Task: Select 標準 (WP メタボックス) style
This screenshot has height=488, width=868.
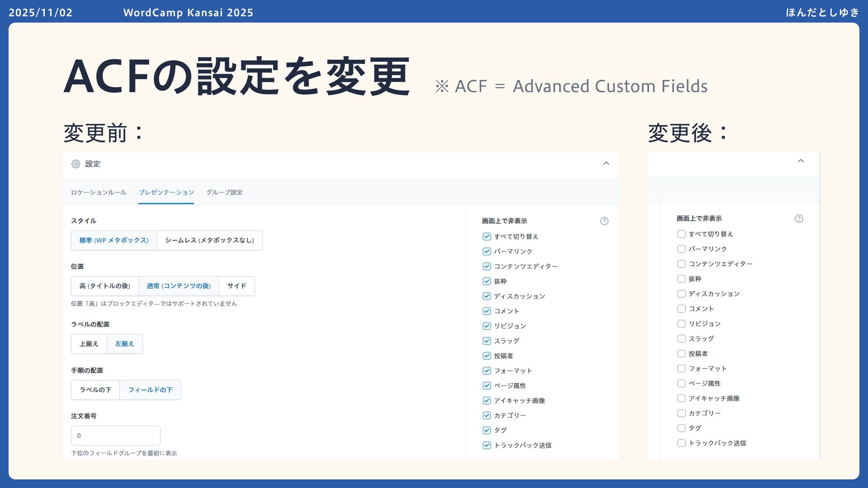Action: [114, 240]
